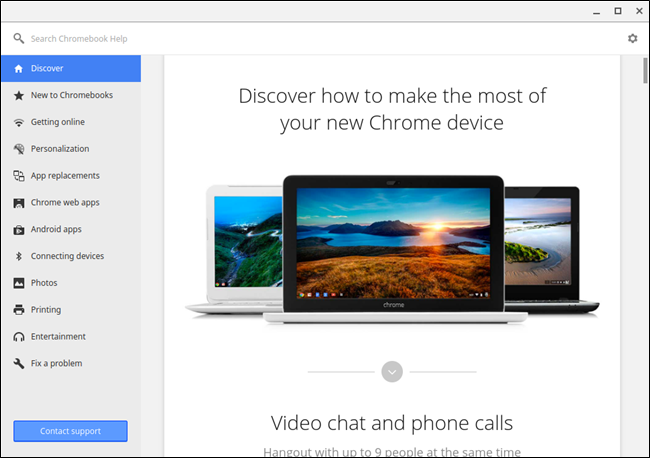Image resolution: width=650 pixels, height=458 pixels.
Task: Open the settings gear icon
Action: click(x=632, y=39)
